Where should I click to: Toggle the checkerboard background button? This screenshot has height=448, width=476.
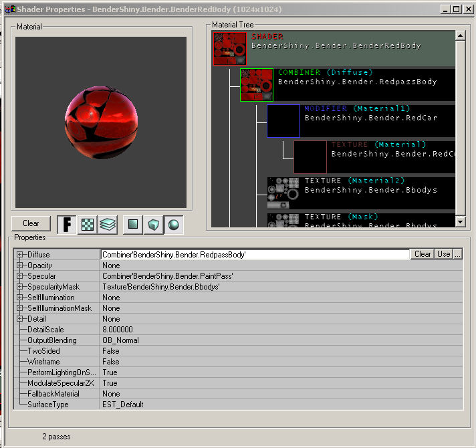(x=88, y=225)
